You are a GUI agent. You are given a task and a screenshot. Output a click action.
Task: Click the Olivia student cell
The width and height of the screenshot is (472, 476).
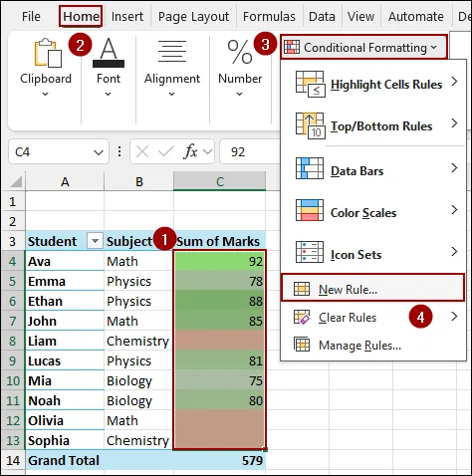point(65,420)
